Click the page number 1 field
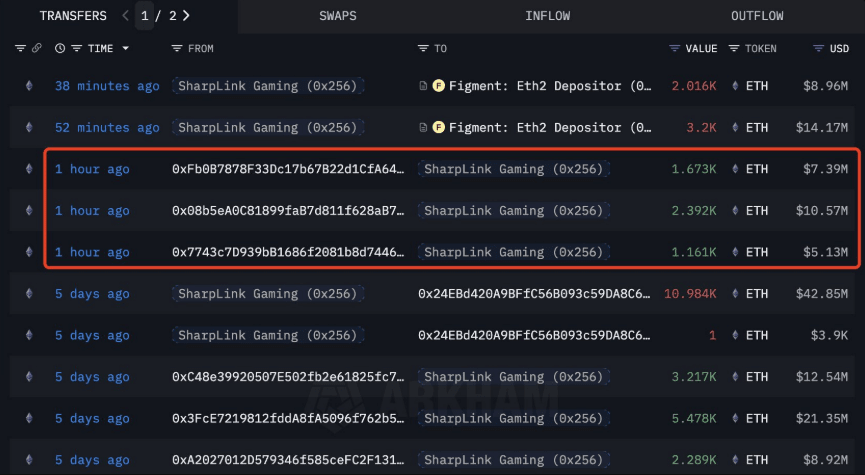Screen dimensions: 865x475 tap(145, 16)
